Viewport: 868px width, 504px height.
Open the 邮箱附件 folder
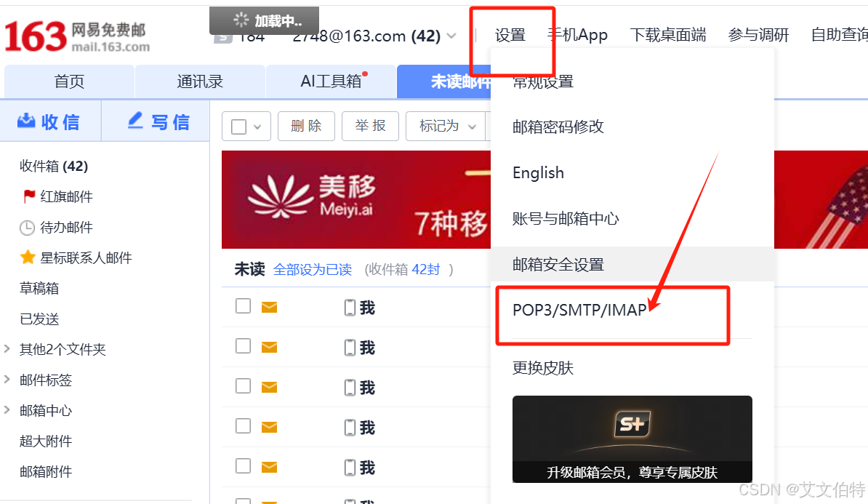tap(46, 472)
